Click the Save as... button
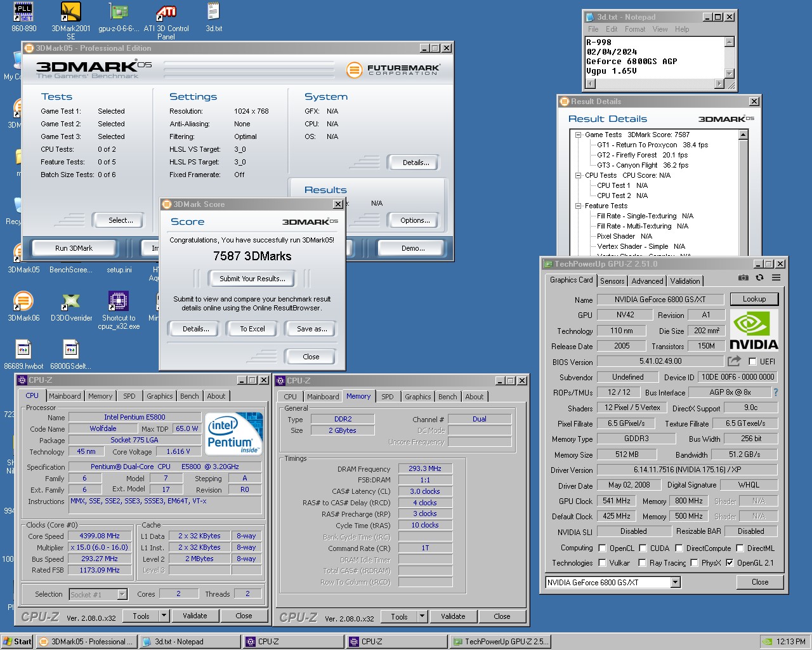 tap(311, 329)
